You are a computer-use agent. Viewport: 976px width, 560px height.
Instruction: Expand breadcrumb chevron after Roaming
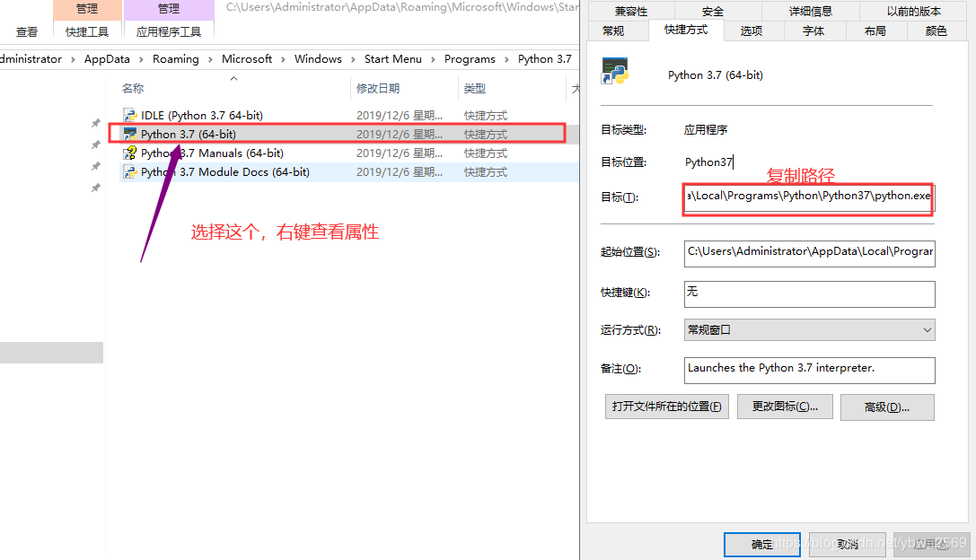click(210, 59)
